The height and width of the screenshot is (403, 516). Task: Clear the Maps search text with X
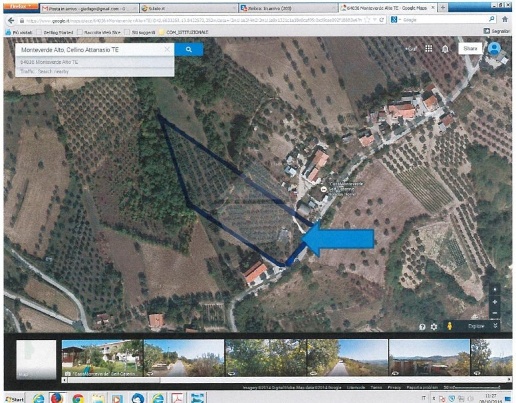tap(167, 50)
